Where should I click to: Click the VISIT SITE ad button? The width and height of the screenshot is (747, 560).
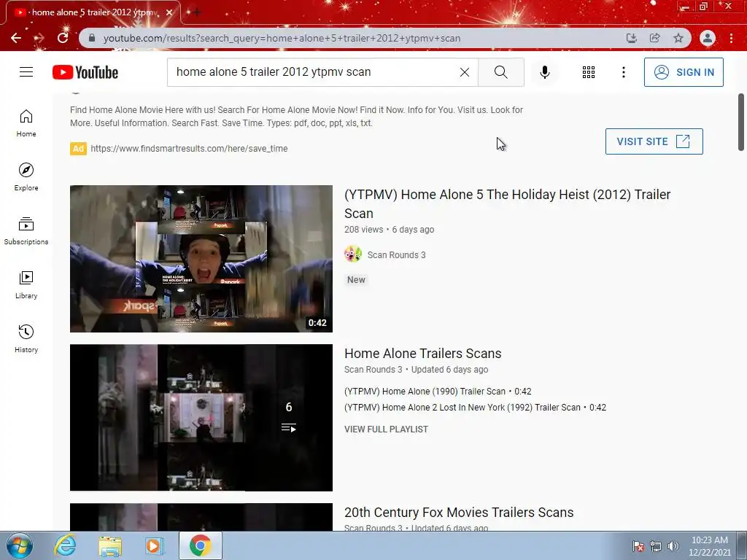pyautogui.click(x=654, y=141)
